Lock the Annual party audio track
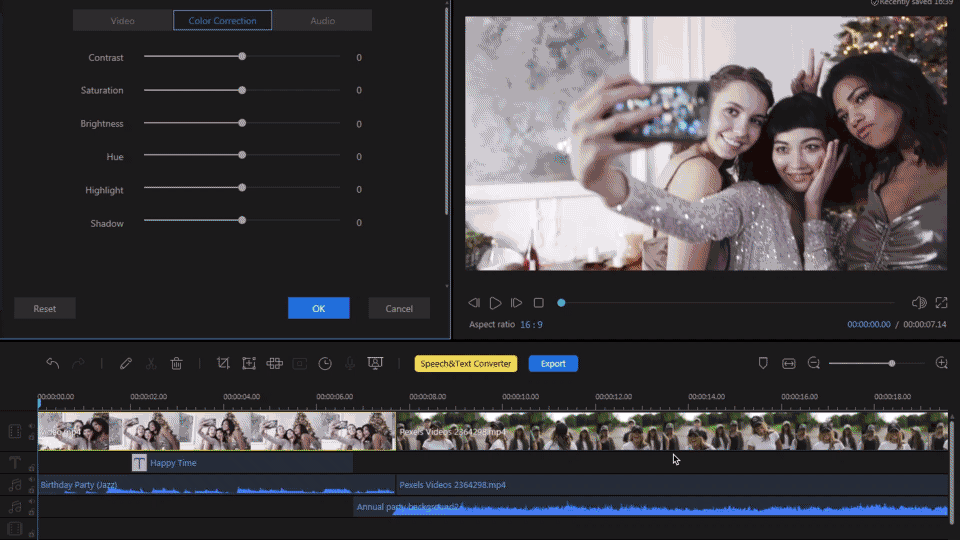Image resolution: width=960 pixels, height=540 pixels. (x=32, y=512)
